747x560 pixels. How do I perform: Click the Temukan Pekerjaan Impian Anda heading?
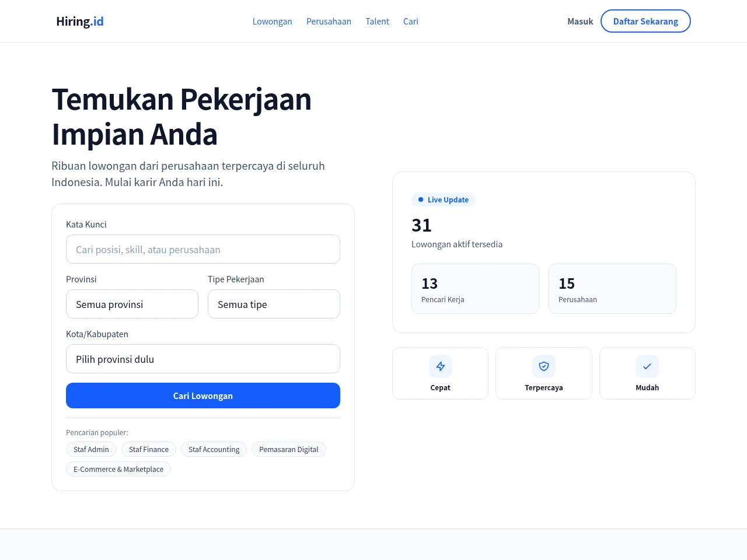point(181,117)
